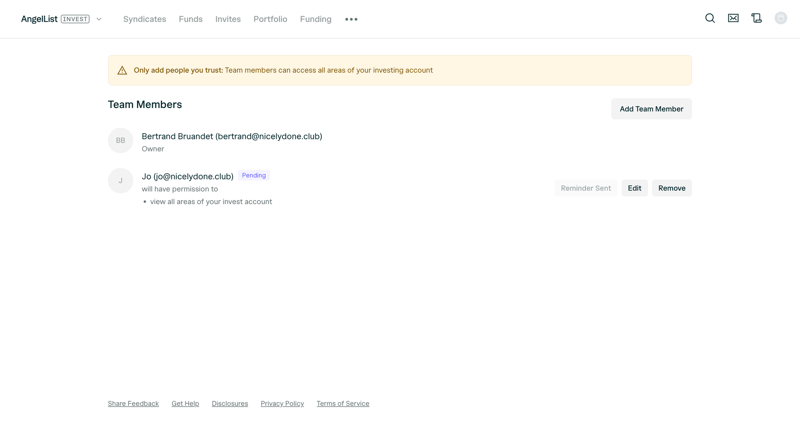Expand the AngelList account switcher chevron
The width and height of the screenshot is (800, 442).
tap(99, 19)
